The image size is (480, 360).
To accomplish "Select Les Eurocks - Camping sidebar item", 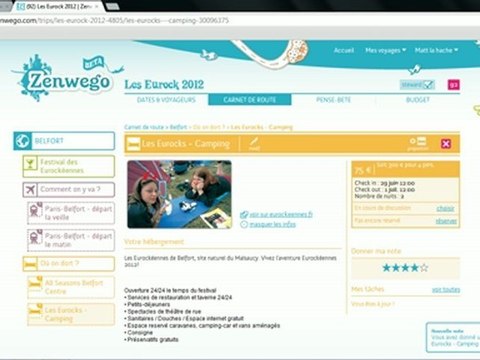I will coord(71,314).
